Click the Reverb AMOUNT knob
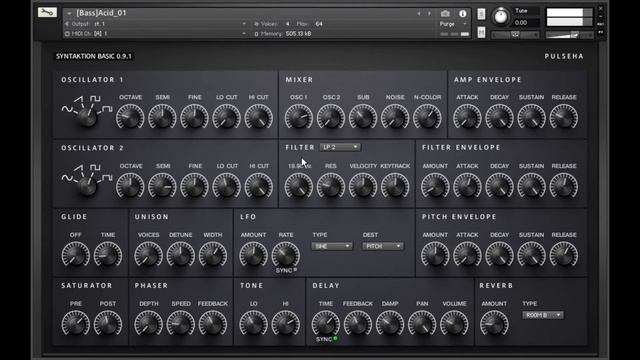This screenshot has height=360, width=640. pyautogui.click(x=494, y=324)
